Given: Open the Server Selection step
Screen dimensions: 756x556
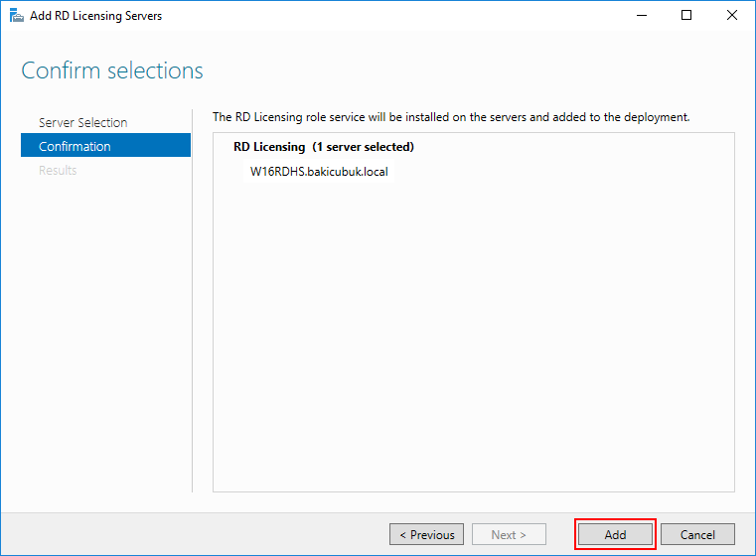Looking at the screenshot, I should pos(82,122).
